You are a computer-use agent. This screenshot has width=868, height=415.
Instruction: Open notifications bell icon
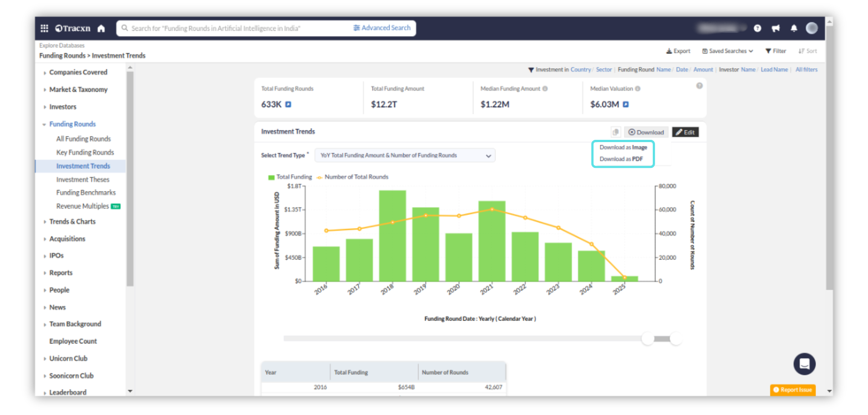(794, 29)
